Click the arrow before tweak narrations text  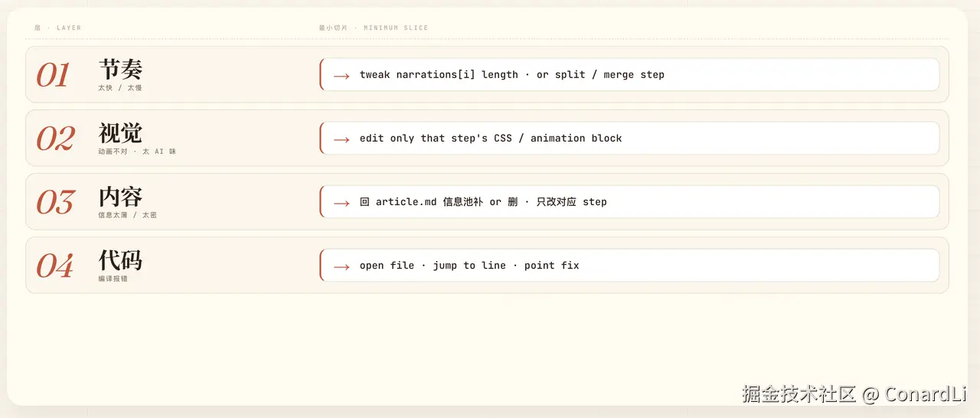[x=341, y=75]
